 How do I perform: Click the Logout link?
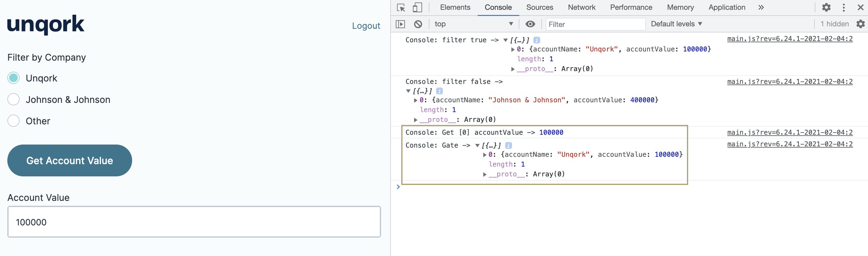(x=366, y=26)
